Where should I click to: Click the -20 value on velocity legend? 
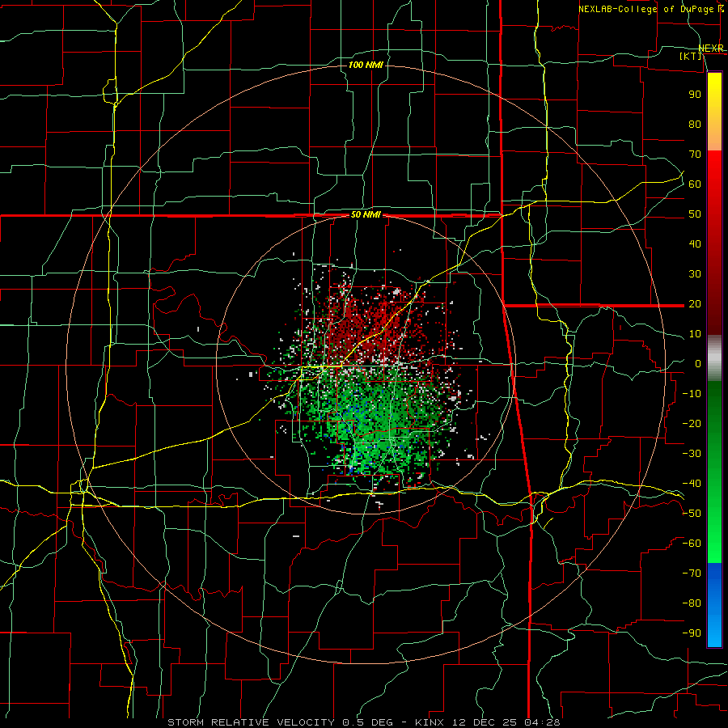(692, 424)
